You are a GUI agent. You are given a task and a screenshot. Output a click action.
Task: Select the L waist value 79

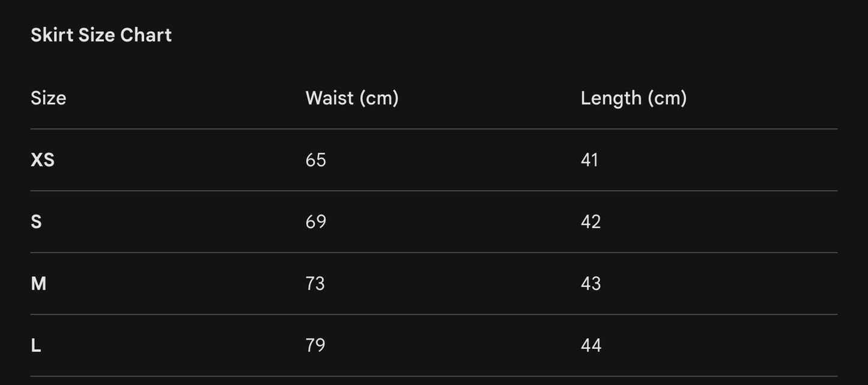315,345
